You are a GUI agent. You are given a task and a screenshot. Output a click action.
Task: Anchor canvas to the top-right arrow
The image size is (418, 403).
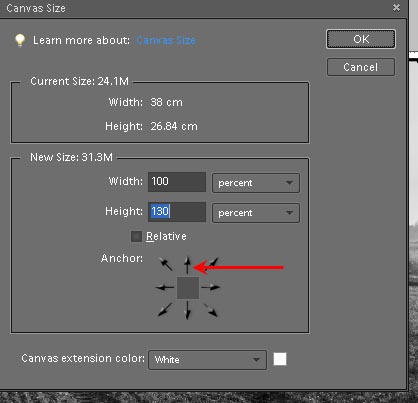(x=212, y=263)
